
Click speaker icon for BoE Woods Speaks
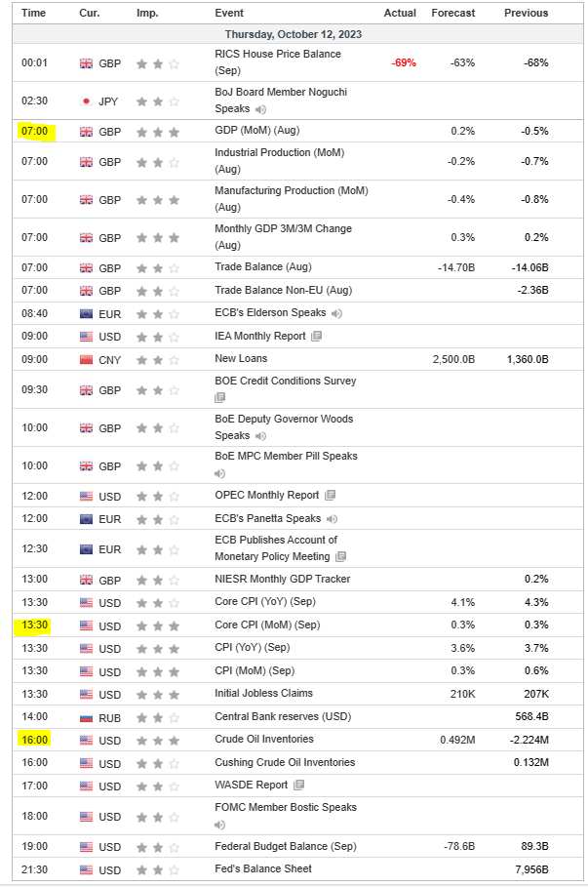pos(259,436)
